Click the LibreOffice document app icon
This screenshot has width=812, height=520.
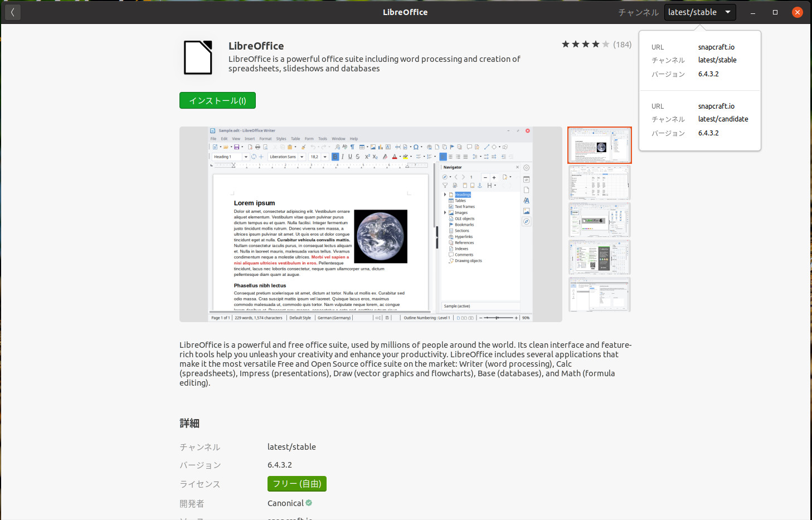point(198,57)
